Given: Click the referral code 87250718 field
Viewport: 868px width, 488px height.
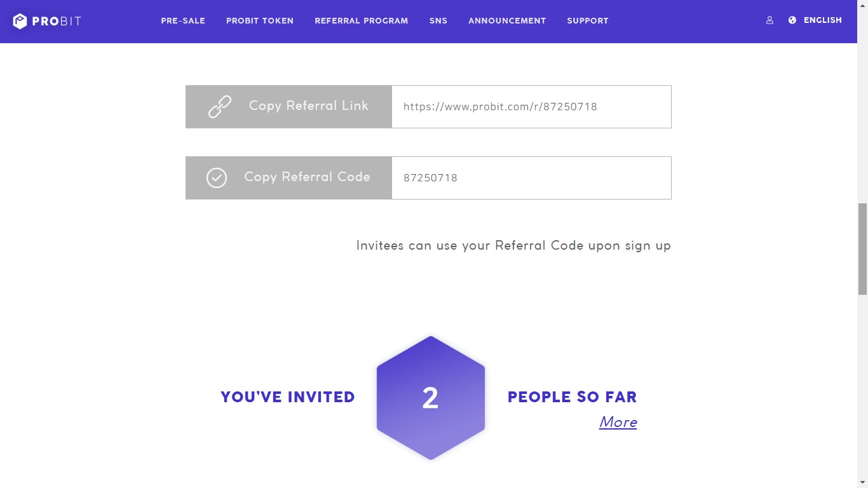Looking at the screenshot, I should [531, 178].
